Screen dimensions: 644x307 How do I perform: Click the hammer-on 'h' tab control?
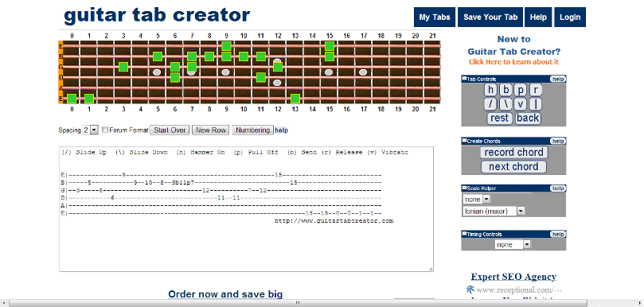click(491, 90)
